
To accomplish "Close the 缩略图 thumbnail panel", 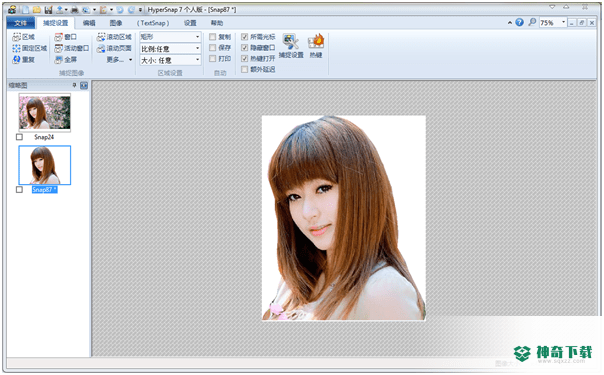I will 84,85.
